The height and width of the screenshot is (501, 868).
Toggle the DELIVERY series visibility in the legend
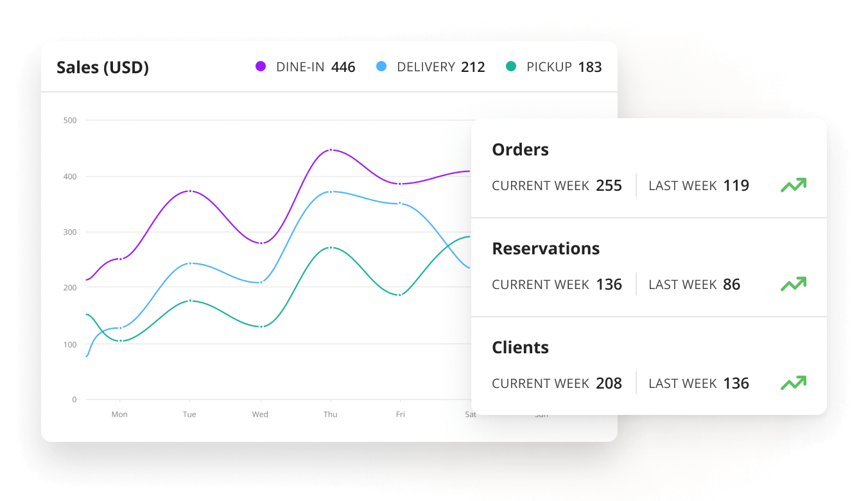click(x=430, y=66)
